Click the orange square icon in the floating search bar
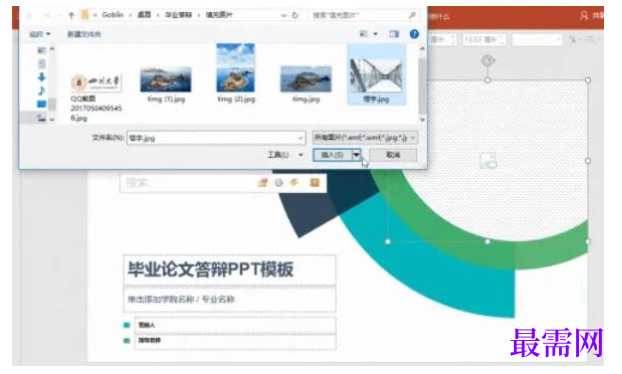 click(315, 183)
